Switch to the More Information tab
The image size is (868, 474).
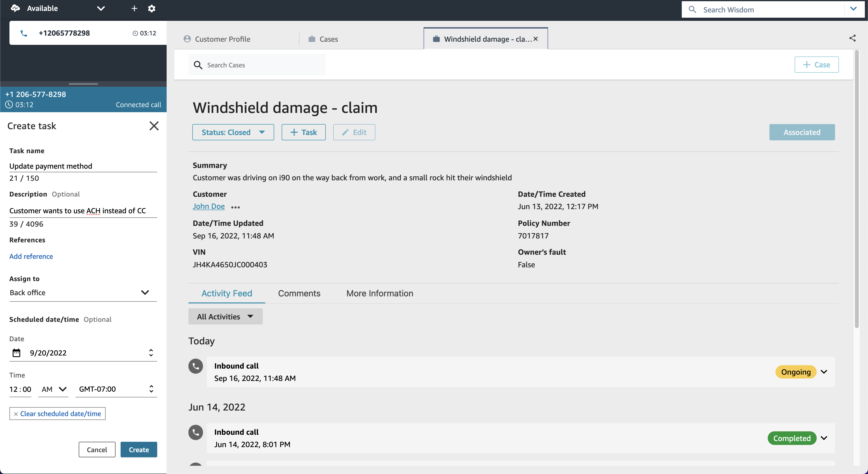[x=380, y=293]
